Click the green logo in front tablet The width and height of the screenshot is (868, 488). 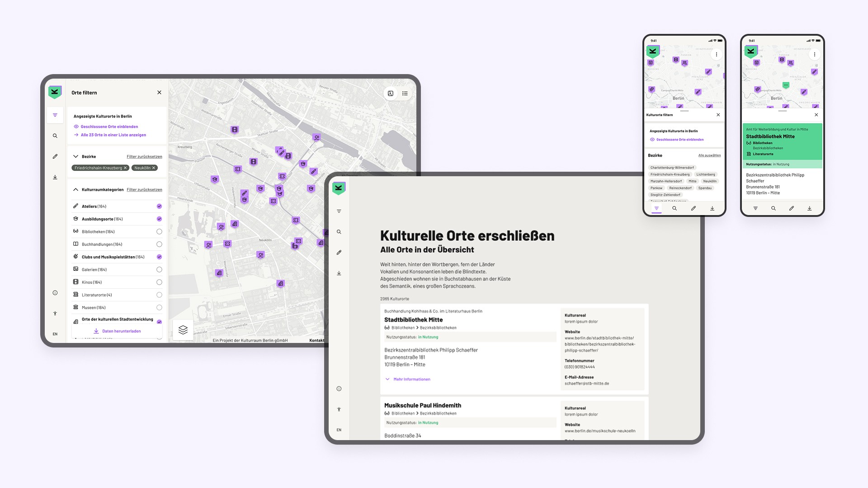[339, 188]
